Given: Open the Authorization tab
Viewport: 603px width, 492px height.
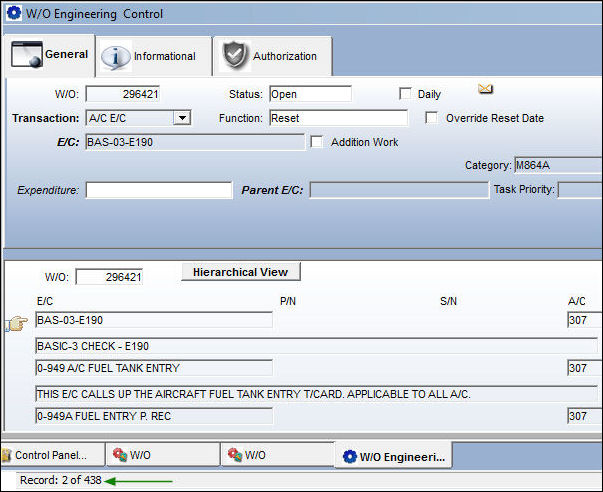Looking at the screenshot, I should 272,57.
